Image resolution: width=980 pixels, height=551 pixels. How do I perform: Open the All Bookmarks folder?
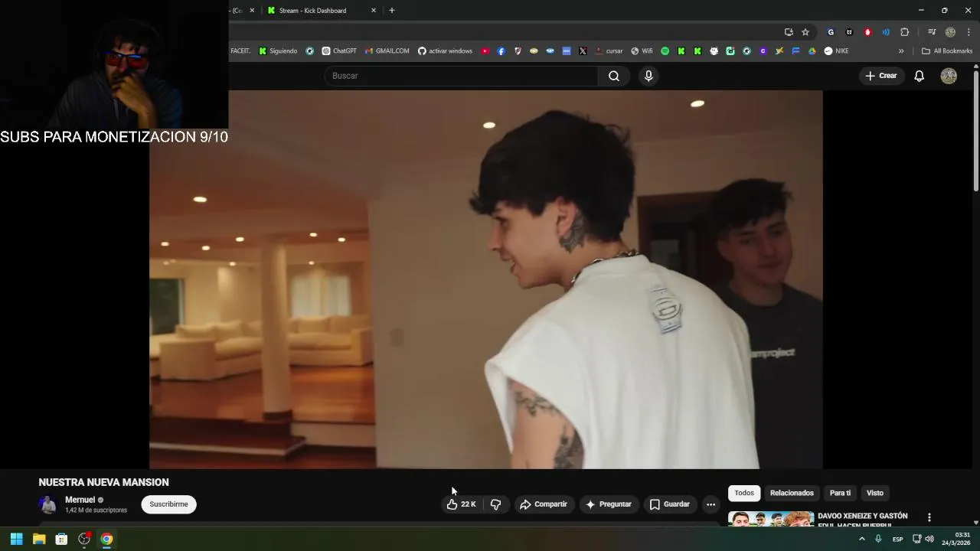(947, 51)
